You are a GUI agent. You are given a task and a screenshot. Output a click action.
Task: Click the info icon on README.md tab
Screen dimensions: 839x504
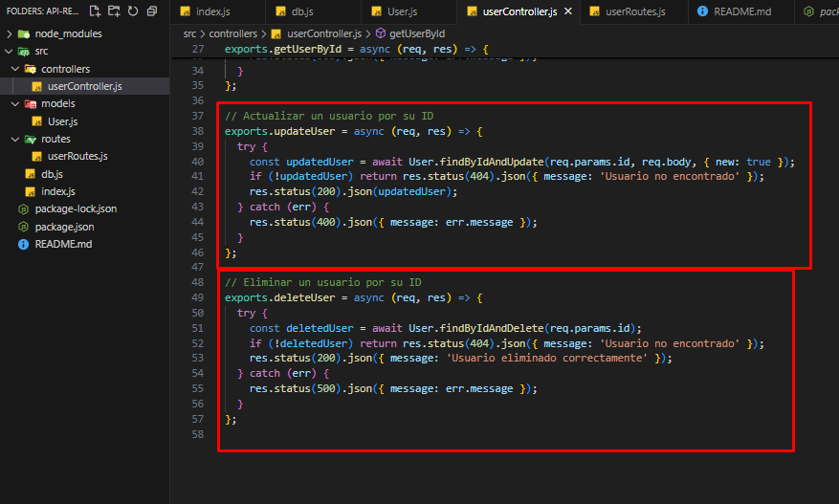702,11
